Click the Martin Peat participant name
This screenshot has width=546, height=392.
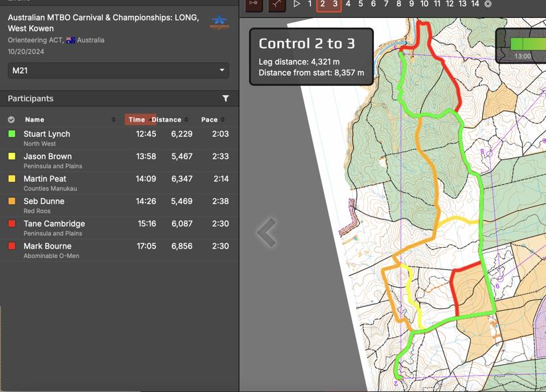45,179
